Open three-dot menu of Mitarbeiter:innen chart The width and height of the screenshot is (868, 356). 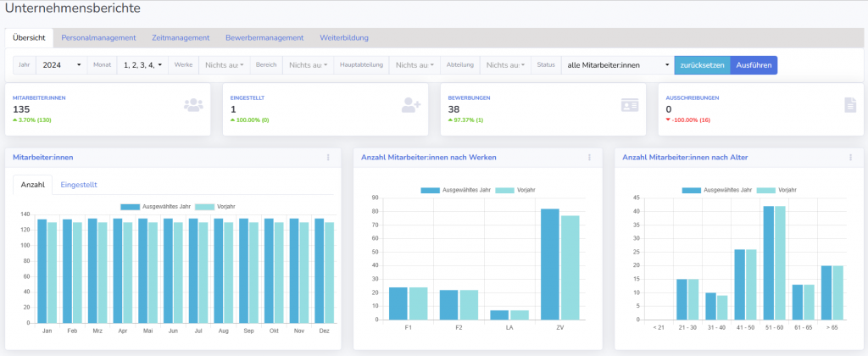point(328,158)
